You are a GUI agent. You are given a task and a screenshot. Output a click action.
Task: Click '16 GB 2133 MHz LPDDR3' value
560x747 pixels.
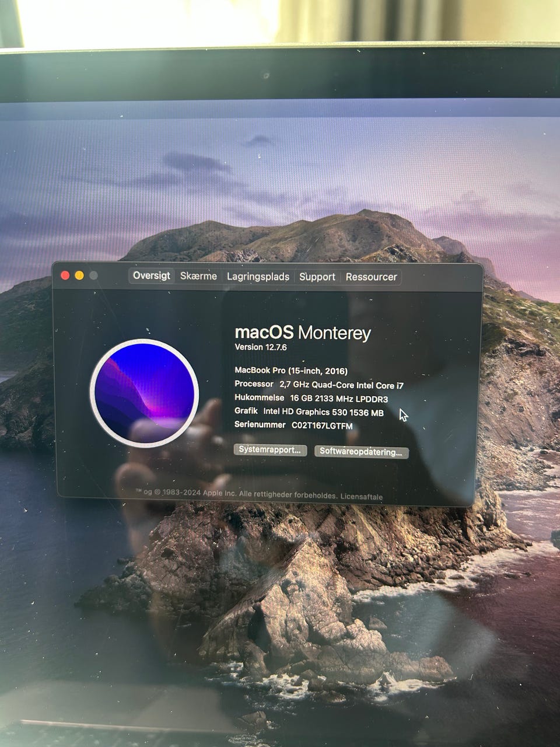(339, 399)
